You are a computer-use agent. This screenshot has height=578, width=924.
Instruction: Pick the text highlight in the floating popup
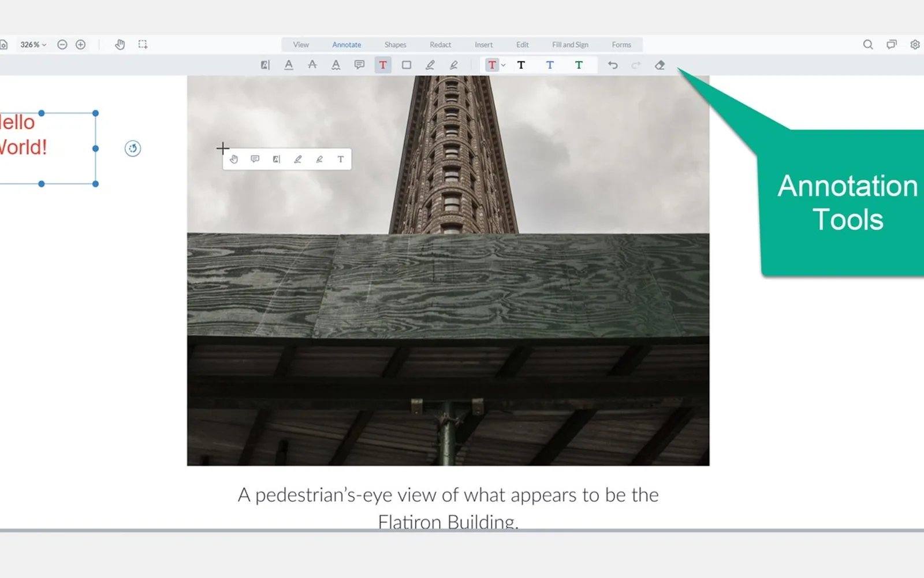click(x=277, y=160)
